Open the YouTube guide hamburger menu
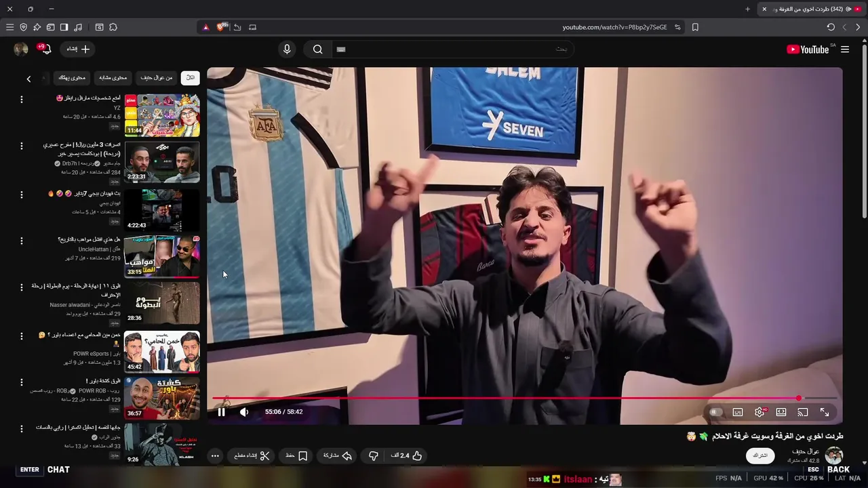 coord(845,49)
